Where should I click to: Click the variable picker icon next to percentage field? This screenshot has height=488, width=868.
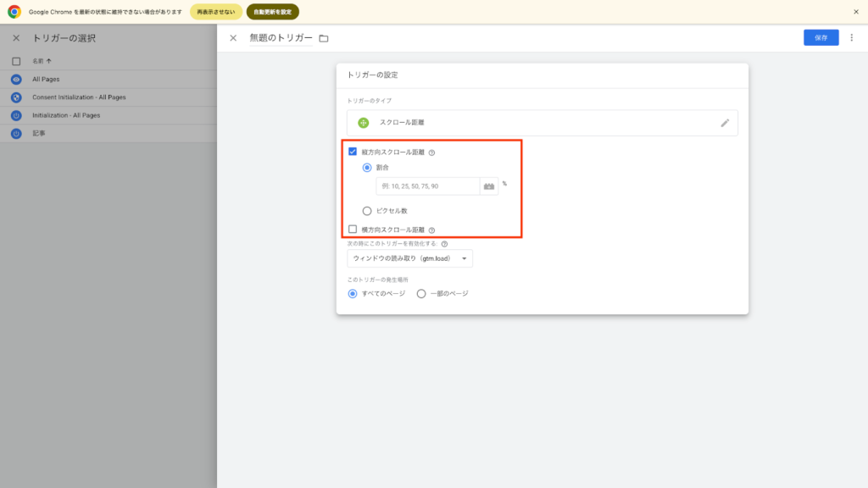[488, 186]
